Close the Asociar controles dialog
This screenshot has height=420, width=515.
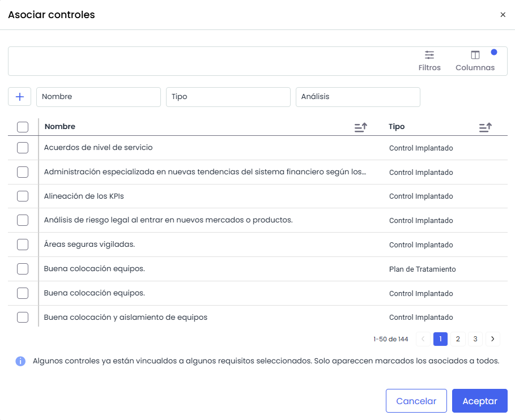point(503,15)
